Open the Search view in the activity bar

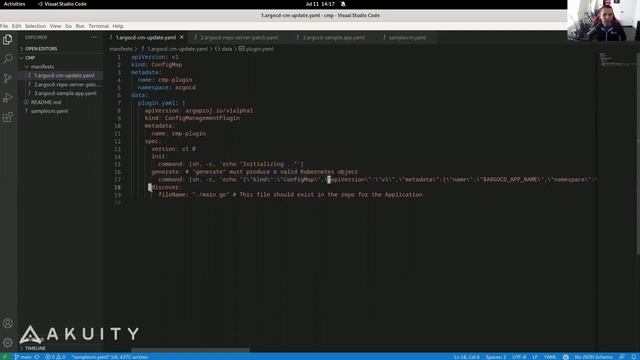(x=8, y=59)
